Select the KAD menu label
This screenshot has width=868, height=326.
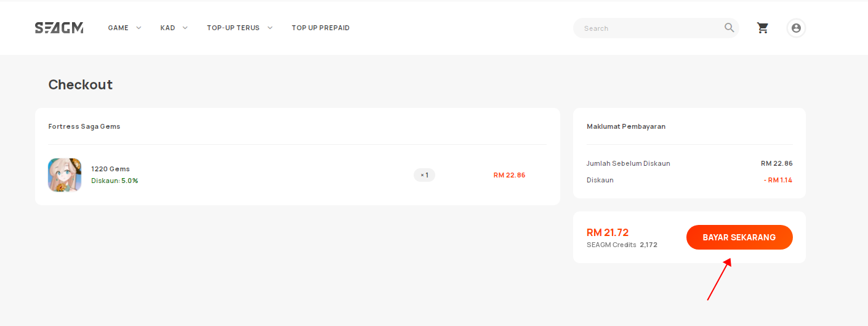click(x=167, y=28)
